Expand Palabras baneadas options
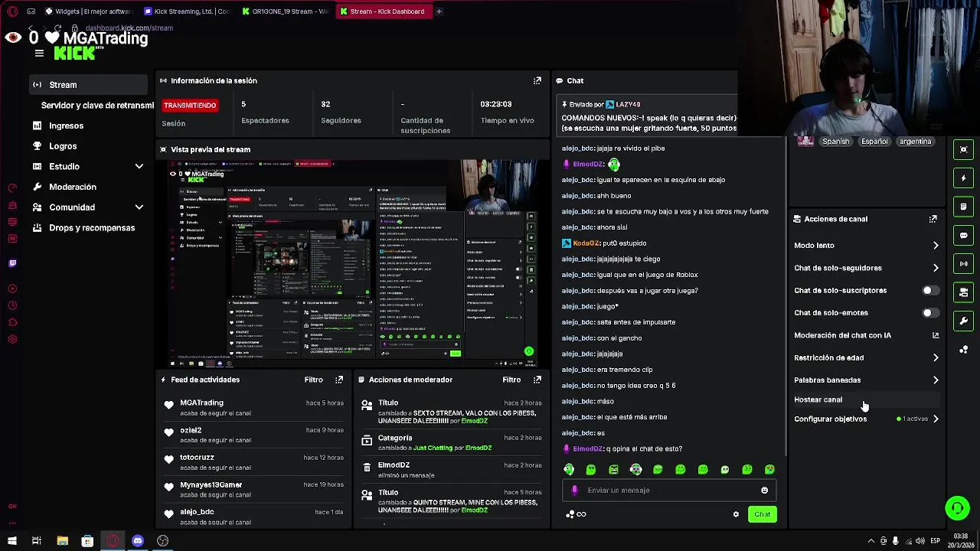This screenshot has width=980, height=551. point(936,380)
